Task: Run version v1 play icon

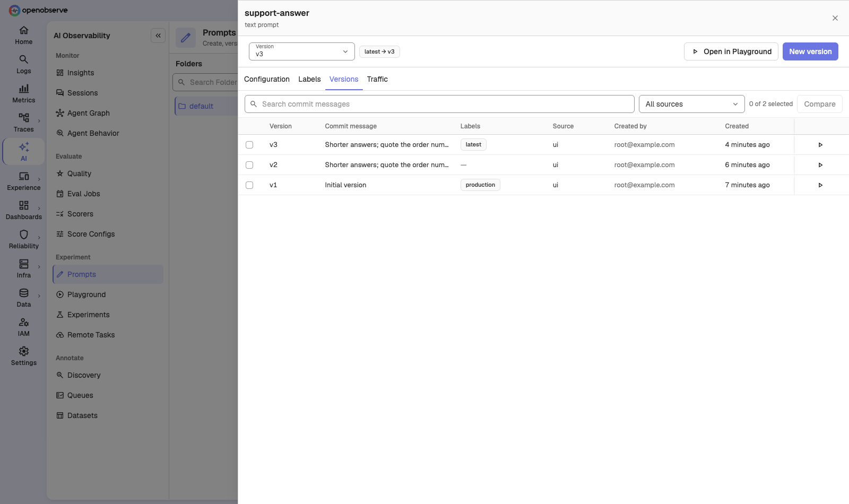Action: coord(820,185)
